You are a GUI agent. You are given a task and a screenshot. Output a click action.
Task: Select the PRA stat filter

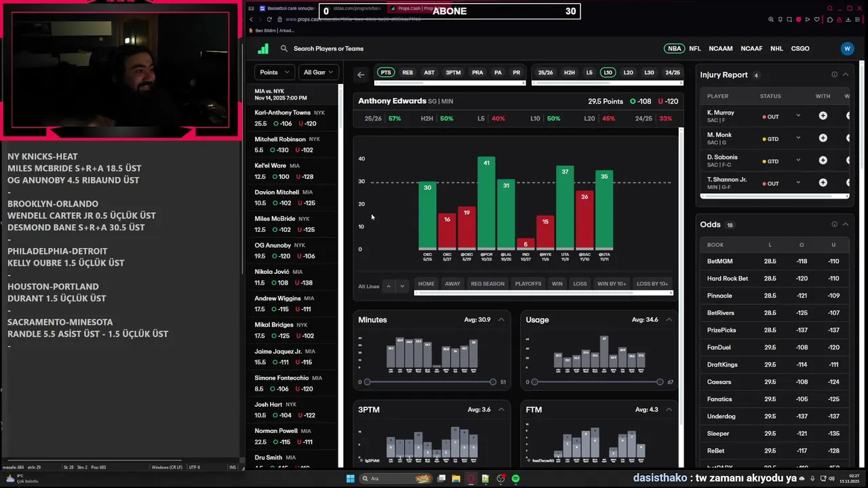477,73
